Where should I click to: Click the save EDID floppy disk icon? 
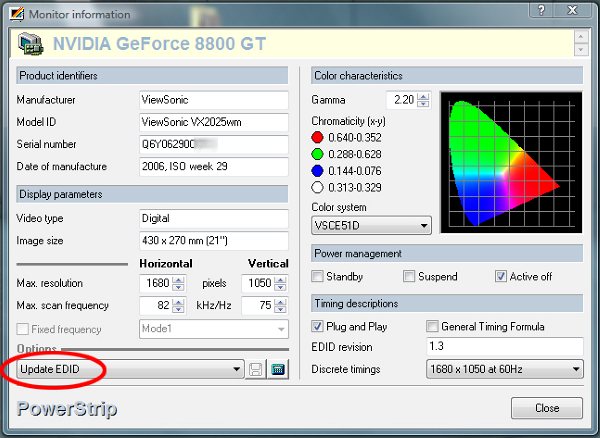tap(256, 370)
